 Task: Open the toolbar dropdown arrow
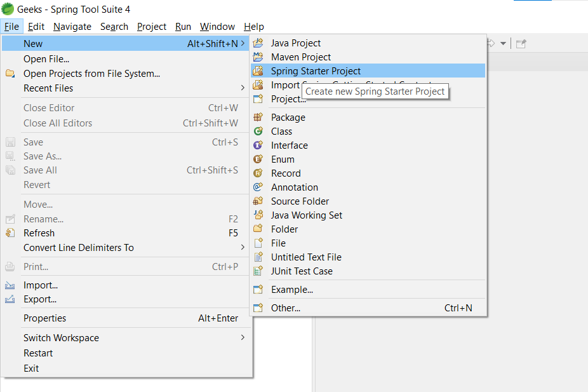click(x=504, y=44)
